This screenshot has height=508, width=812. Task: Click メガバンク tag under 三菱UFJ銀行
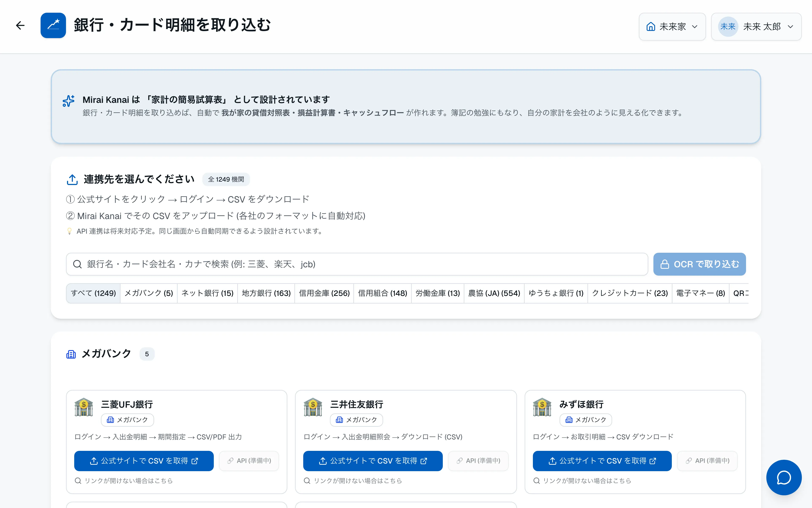tap(127, 420)
